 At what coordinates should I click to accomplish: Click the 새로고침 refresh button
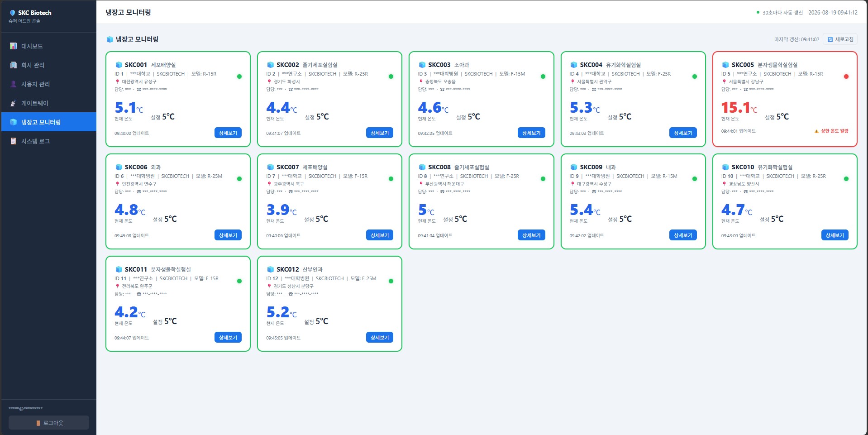coord(840,39)
